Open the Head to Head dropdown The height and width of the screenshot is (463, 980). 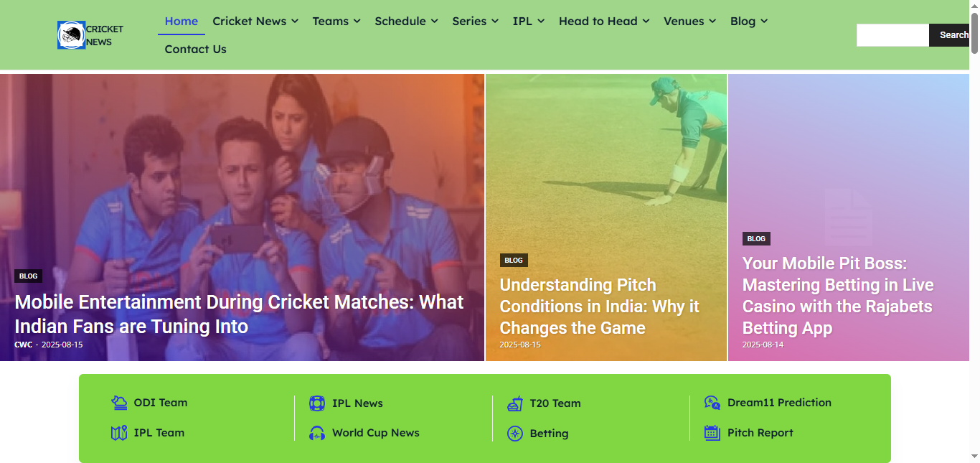coord(604,22)
